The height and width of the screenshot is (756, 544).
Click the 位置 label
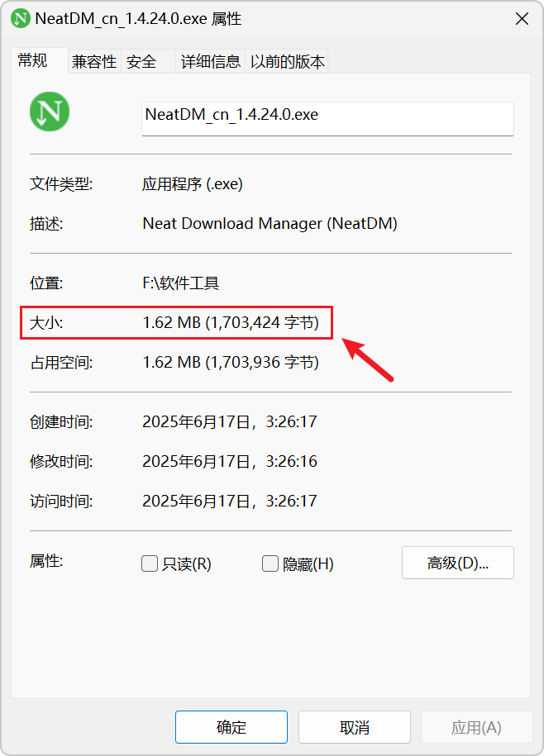[x=46, y=283]
